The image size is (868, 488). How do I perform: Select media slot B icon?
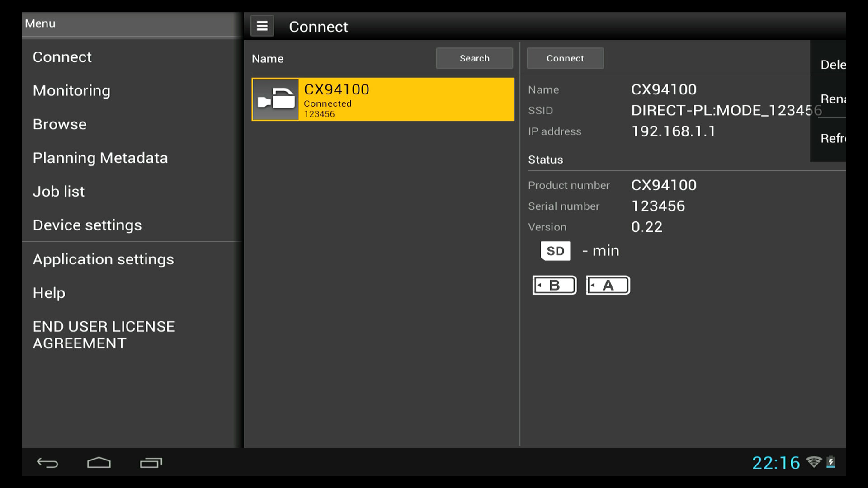[554, 285]
